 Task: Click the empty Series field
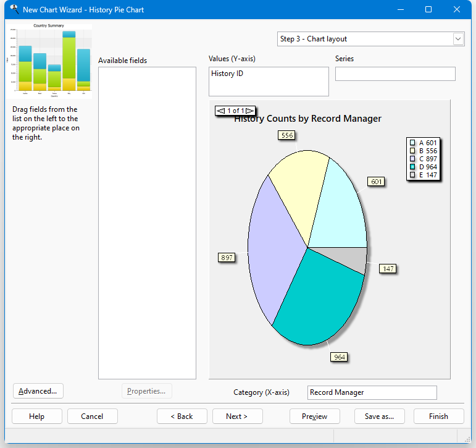(395, 74)
